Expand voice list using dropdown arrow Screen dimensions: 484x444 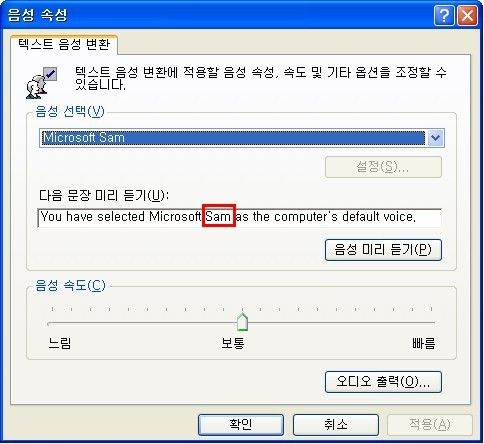click(x=435, y=138)
